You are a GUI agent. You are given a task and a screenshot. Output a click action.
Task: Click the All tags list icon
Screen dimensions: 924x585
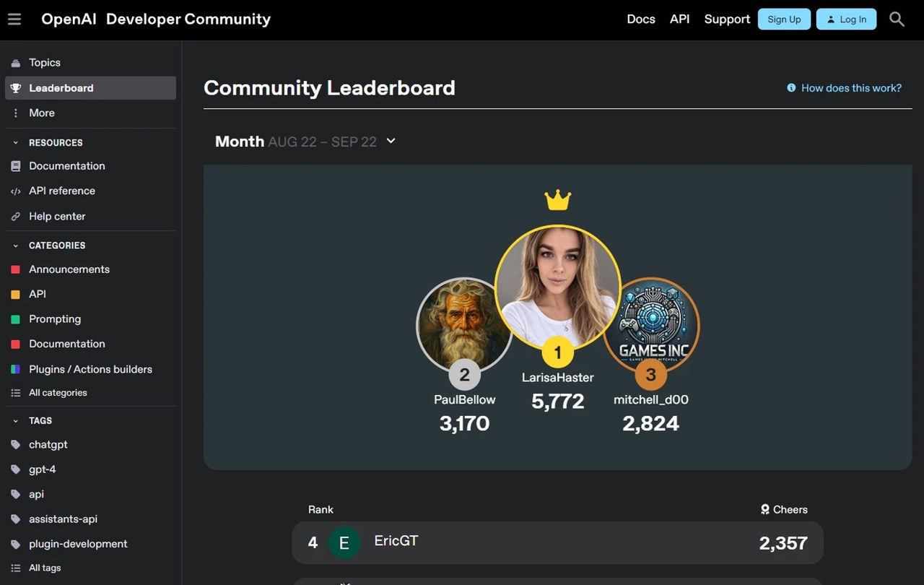[x=16, y=568]
